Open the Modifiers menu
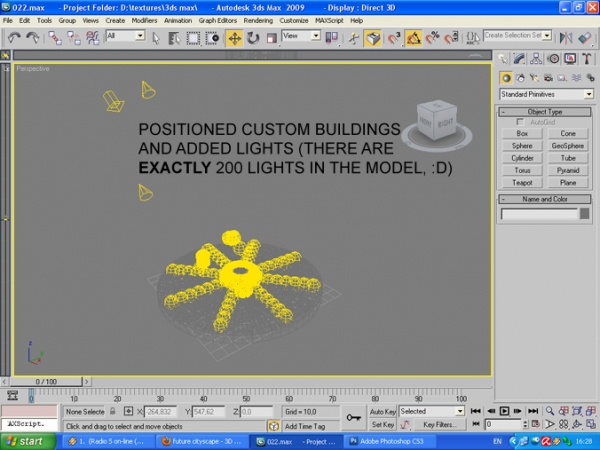This screenshot has width=600, height=450. (144, 20)
